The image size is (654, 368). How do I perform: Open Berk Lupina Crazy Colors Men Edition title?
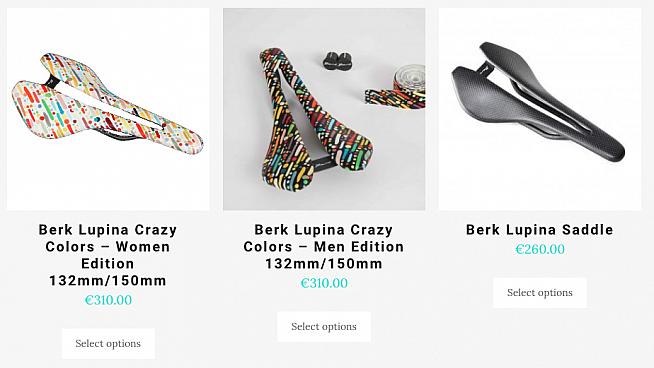click(324, 247)
